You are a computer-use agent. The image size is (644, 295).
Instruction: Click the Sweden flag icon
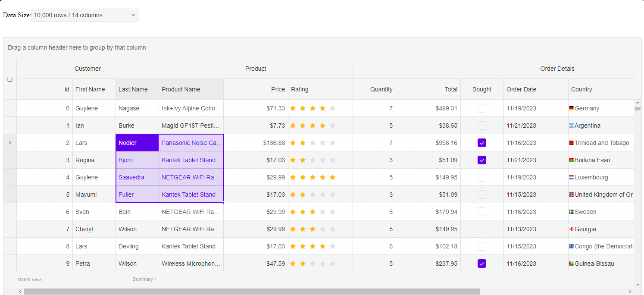click(x=571, y=212)
